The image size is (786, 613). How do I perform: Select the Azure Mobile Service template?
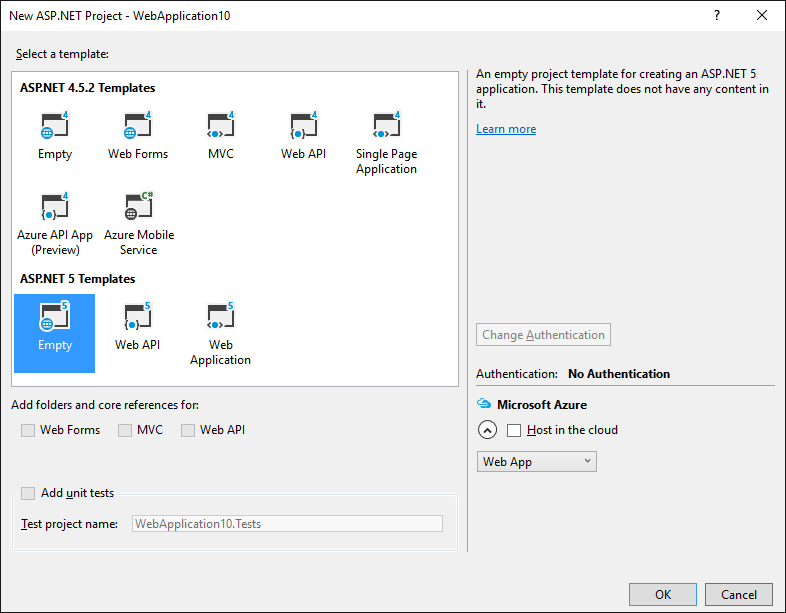[x=138, y=207]
